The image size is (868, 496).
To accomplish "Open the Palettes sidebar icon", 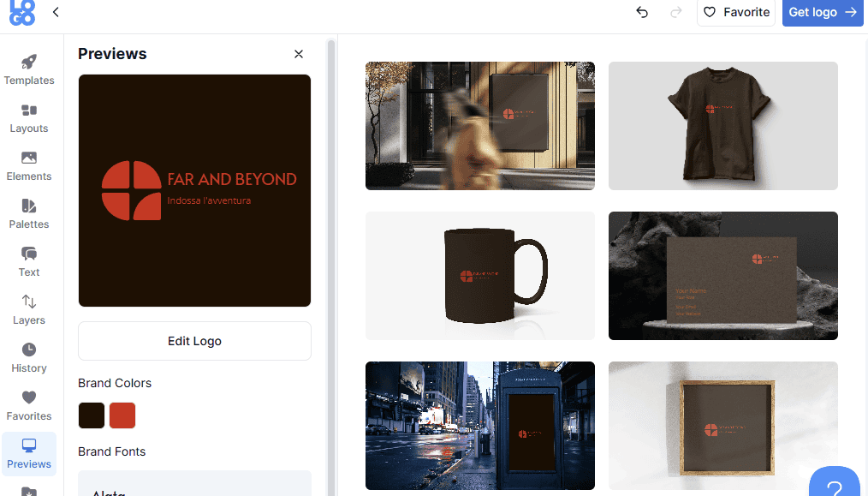I will click(29, 206).
